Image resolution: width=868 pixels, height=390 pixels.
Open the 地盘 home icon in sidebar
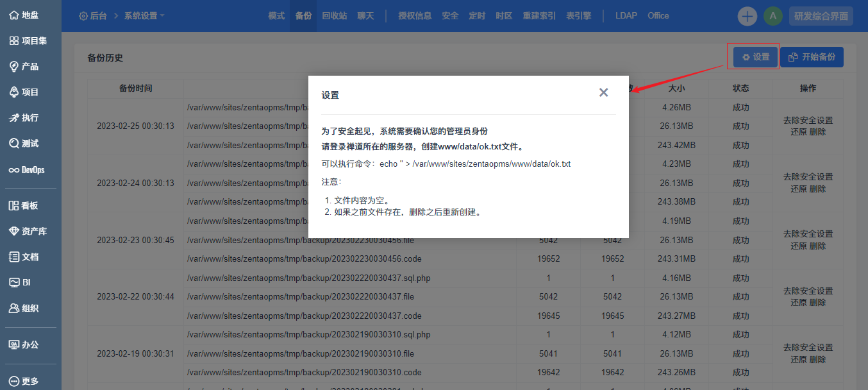pos(14,15)
